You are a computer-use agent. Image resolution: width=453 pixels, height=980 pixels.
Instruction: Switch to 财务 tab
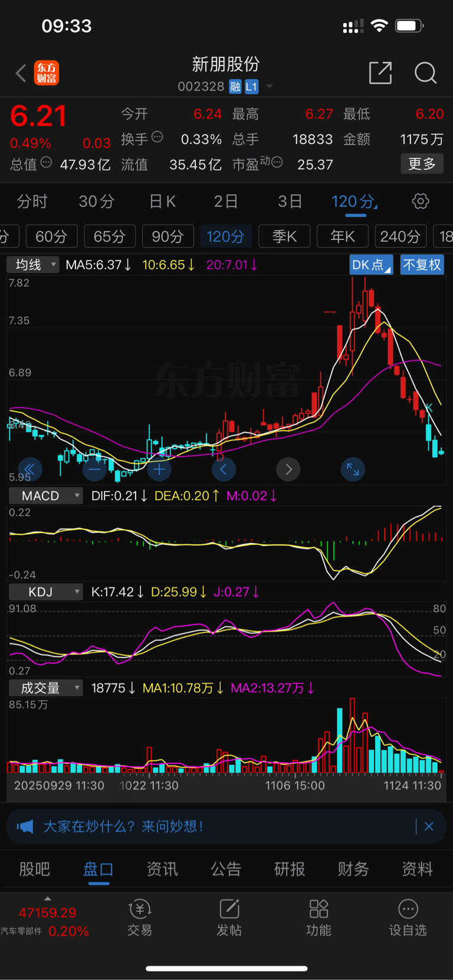point(353,869)
